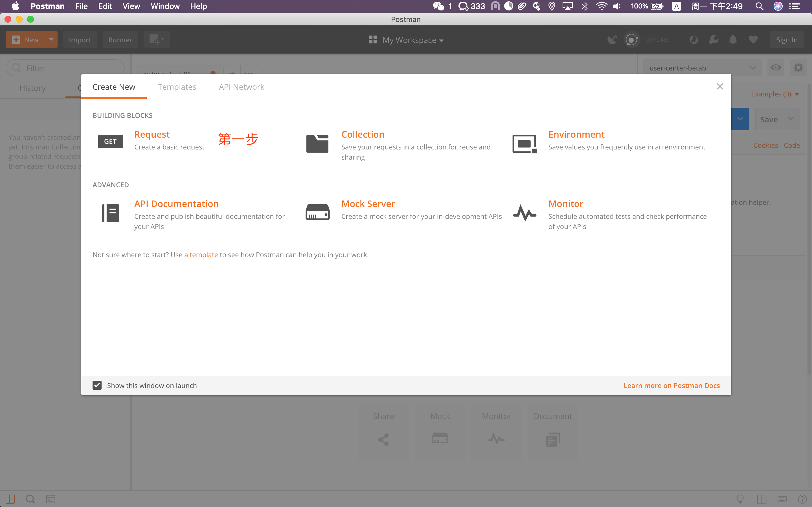Click the Share icon tile
The height and width of the screenshot is (507, 812).
[383, 433]
